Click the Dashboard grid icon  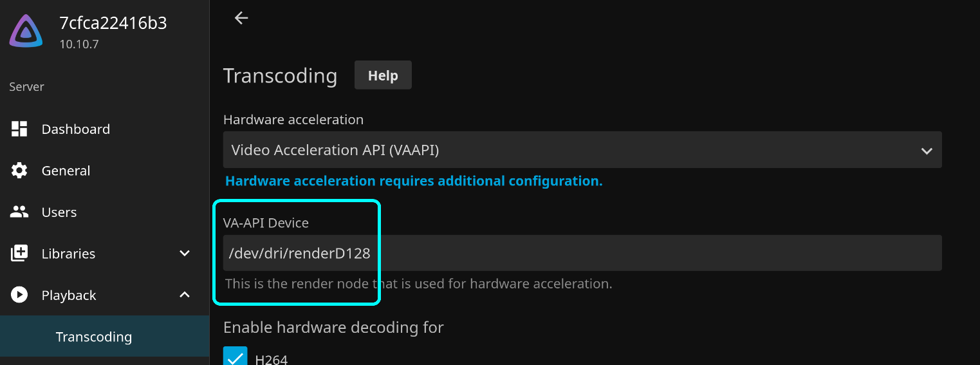19,129
